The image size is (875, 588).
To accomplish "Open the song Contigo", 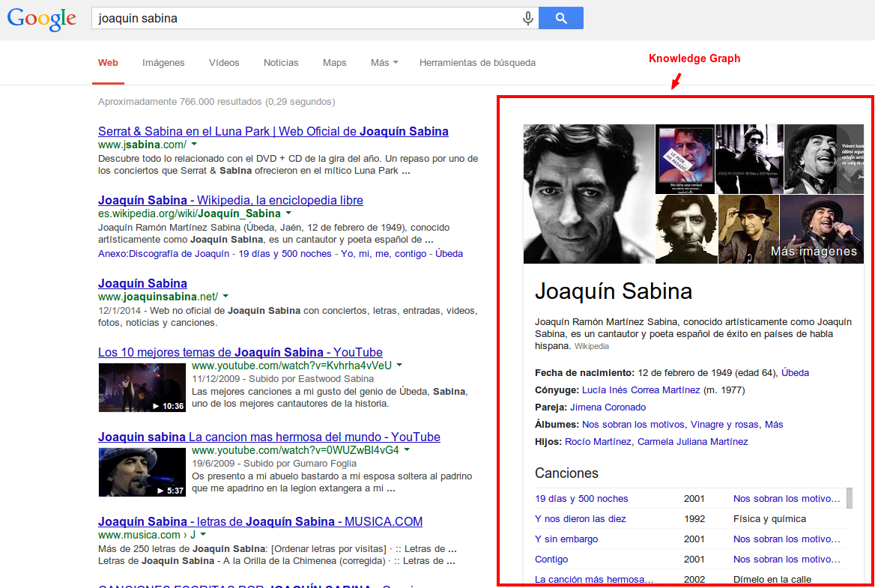I will coord(551,559).
